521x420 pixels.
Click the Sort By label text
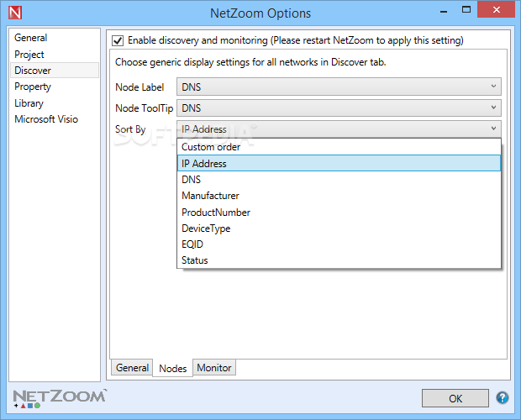tap(130, 129)
